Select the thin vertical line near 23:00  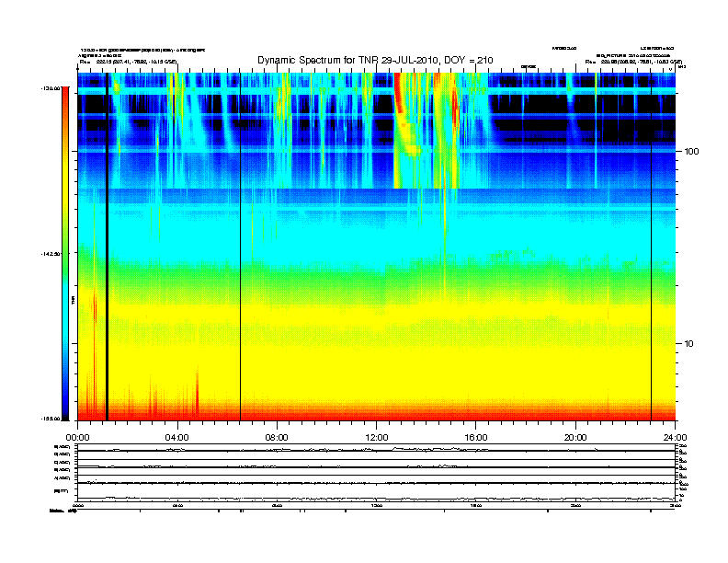coord(651,247)
